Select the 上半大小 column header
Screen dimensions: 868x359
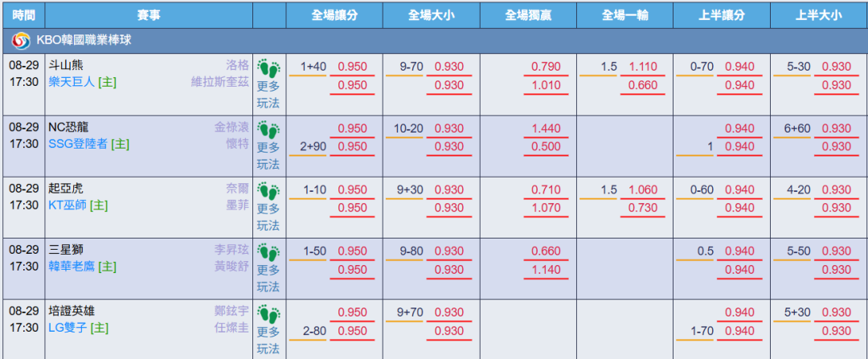818,15
